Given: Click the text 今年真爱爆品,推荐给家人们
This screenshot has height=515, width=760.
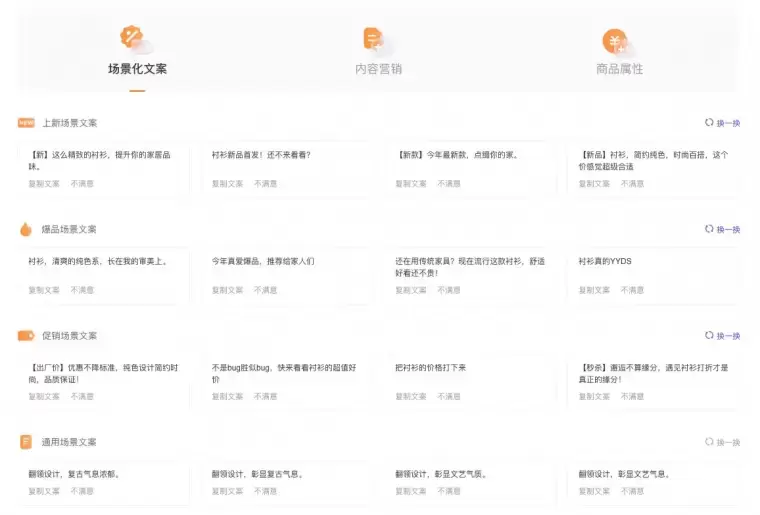Looking at the screenshot, I should point(263,261).
